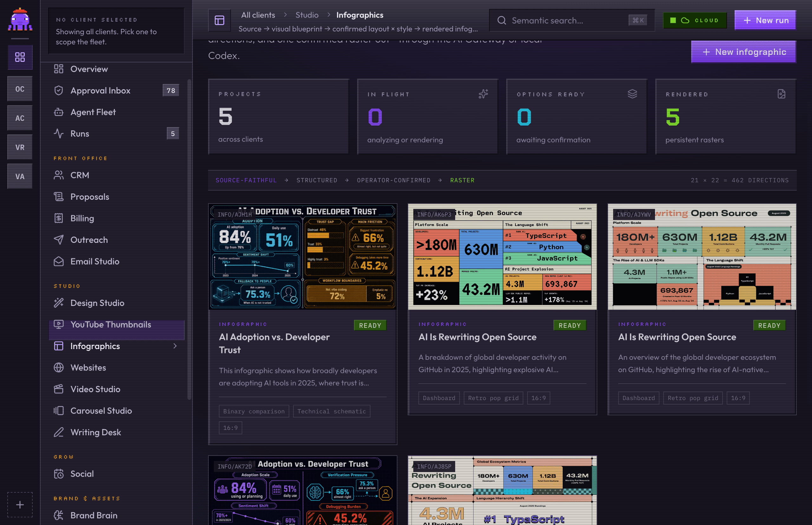Viewport: 812px width, 525px height.
Task: Select the Projects stat card
Action: pyautogui.click(x=278, y=117)
